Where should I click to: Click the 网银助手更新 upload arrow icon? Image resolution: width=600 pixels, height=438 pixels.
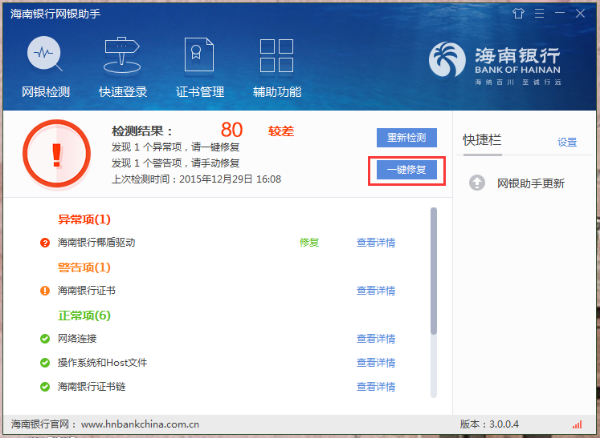pos(476,183)
